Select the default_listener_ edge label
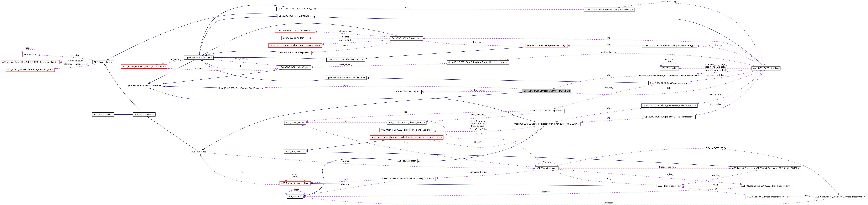Screen dimensions: 868x205 click(x=609, y=52)
